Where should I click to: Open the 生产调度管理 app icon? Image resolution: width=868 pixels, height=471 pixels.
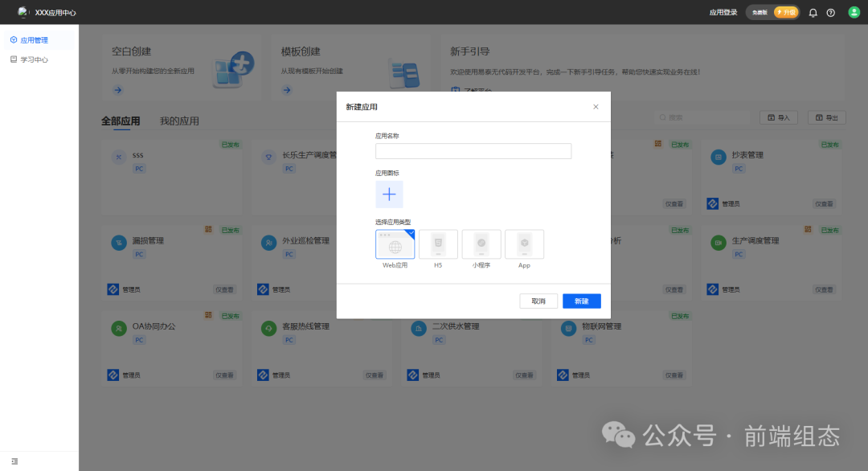click(x=718, y=243)
